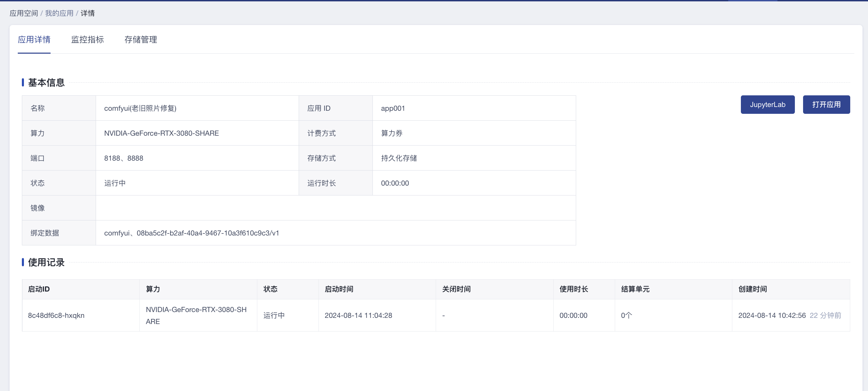
Task: Click the bound data comfyui path text
Action: pyautogui.click(x=191, y=233)
